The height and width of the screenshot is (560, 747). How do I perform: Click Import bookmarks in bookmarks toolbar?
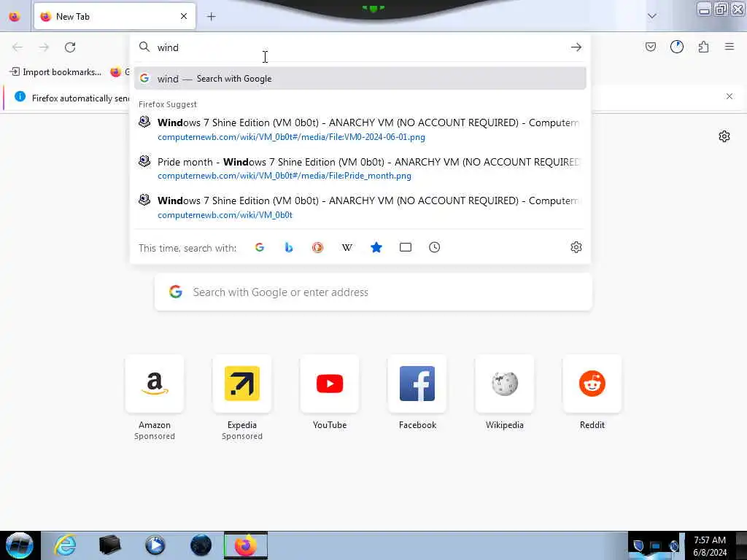(x=55, y=72)
